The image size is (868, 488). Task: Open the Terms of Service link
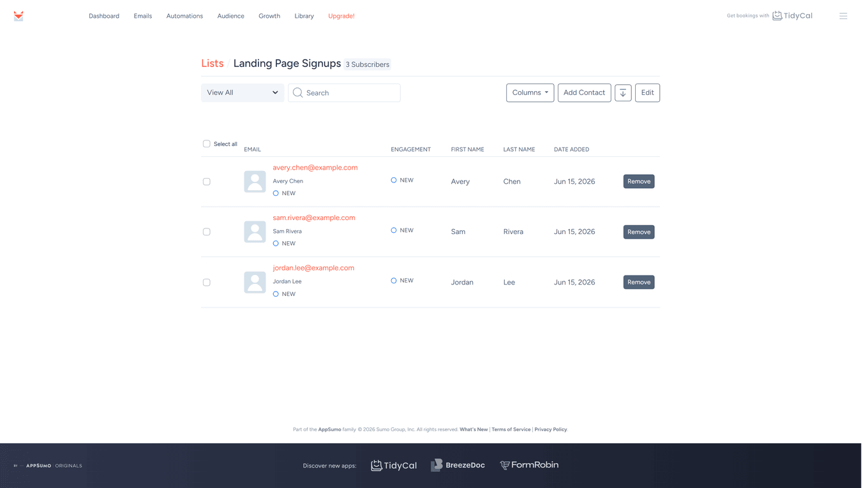(x=511, y=429)
